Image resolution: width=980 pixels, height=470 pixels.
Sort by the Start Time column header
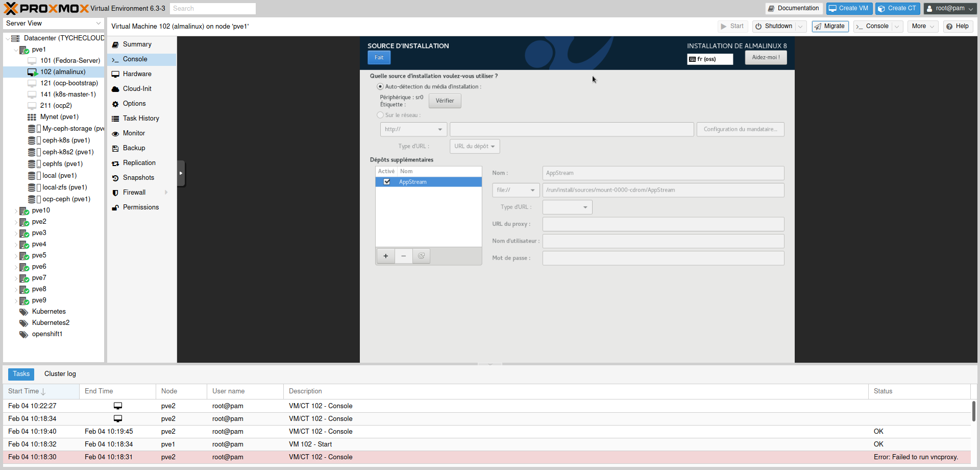(41, 391)
